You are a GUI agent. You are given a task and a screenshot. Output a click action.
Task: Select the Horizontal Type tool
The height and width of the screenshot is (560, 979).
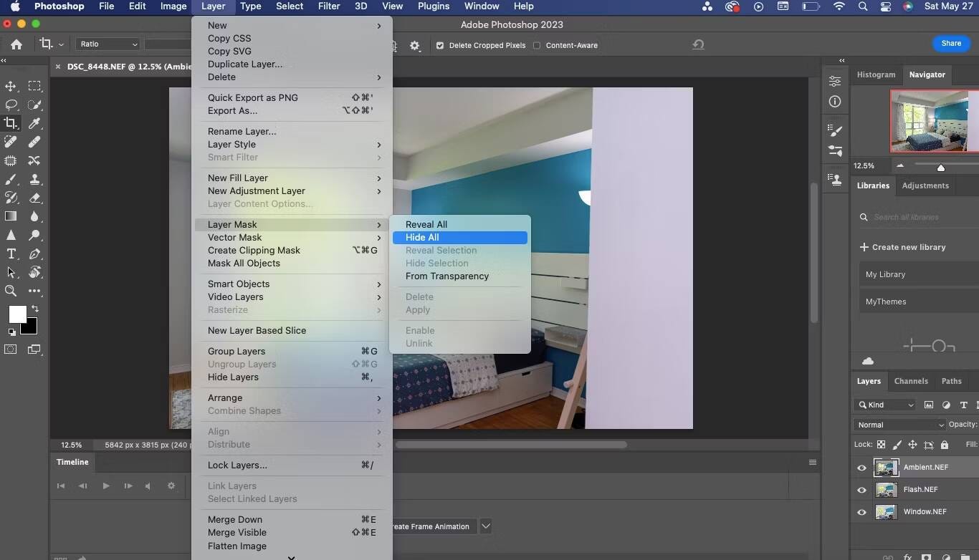pyautogui.click(x=11, y=254)
